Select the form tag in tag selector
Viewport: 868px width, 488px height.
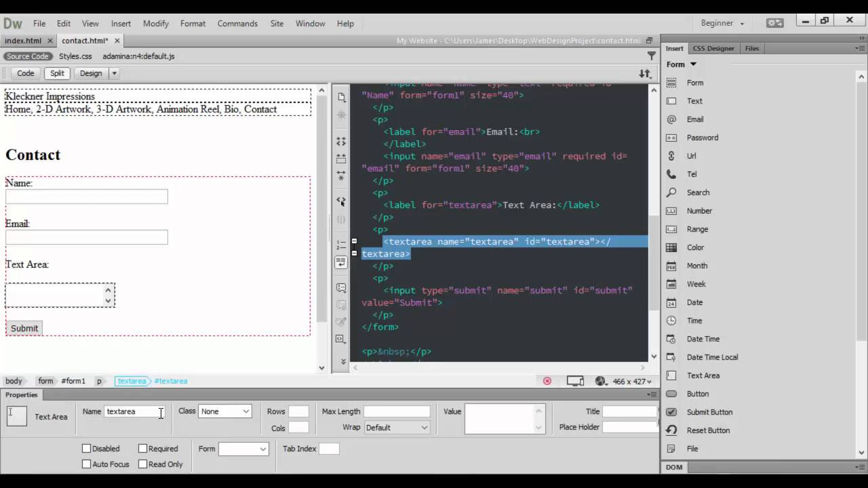pos(45,381)
